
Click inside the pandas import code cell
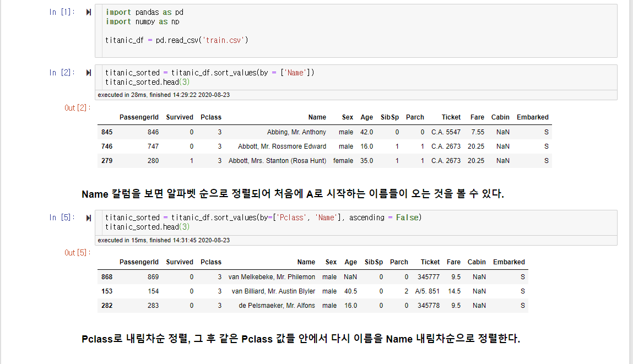pos(356,31)
